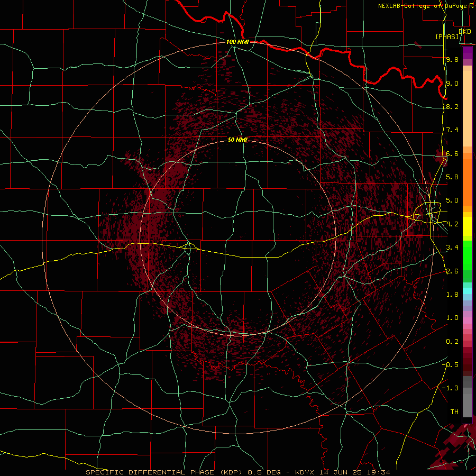Click the TH threshold label on the scale
Screen dimensions: 476x476
point(454,411)
